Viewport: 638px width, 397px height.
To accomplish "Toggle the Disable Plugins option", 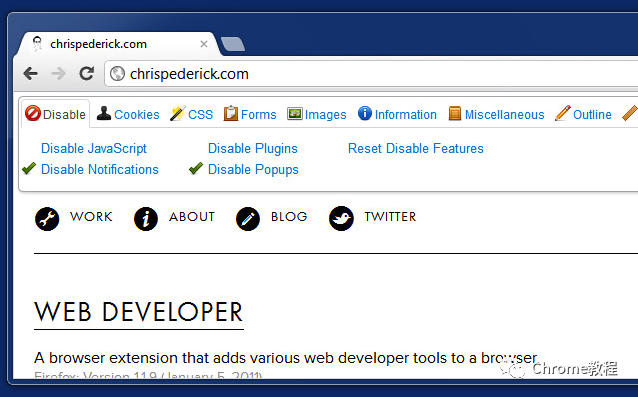I will 253,148.
